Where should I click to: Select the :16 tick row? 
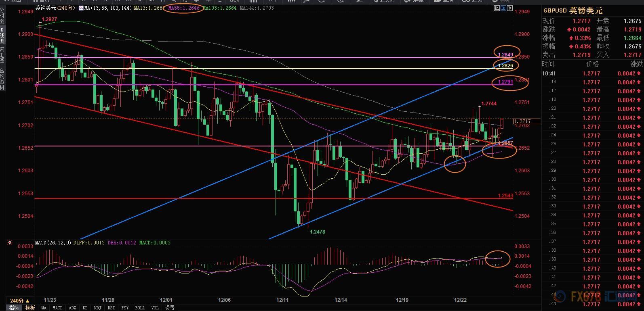(592, 82)
